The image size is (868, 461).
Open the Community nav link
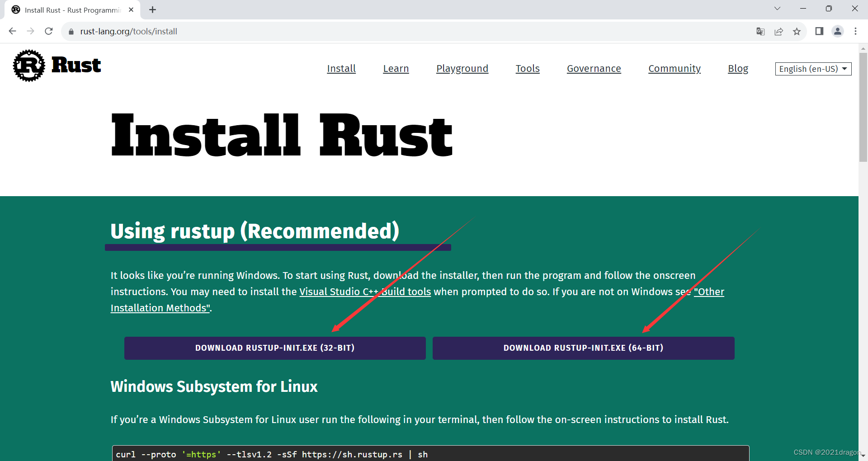675,69
